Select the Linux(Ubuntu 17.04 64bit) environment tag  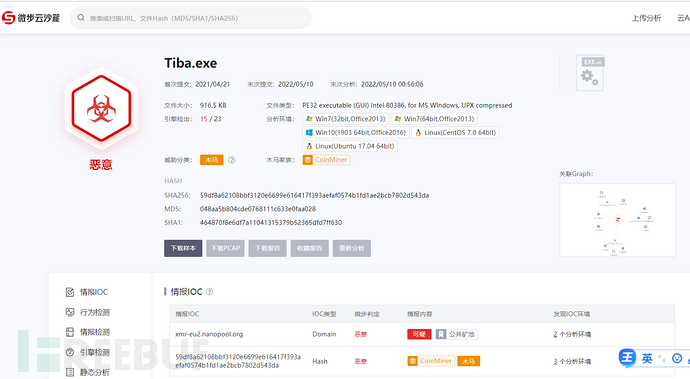coord(350,146)
